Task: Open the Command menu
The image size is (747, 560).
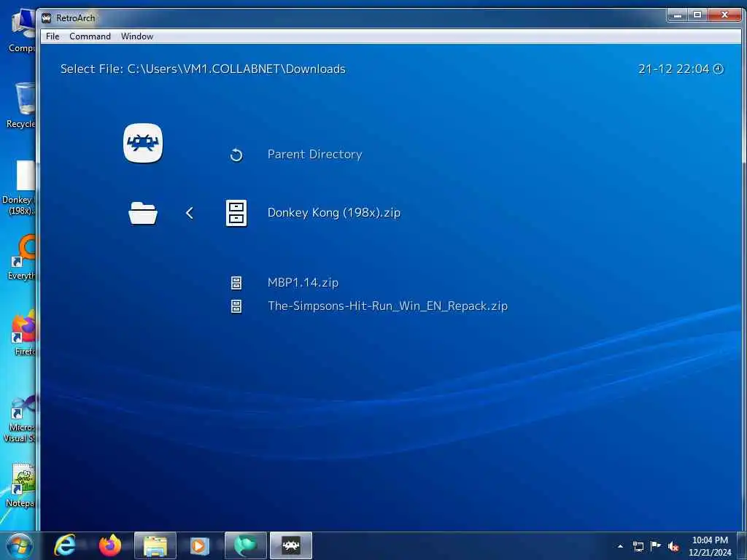Action: point(90,36)
